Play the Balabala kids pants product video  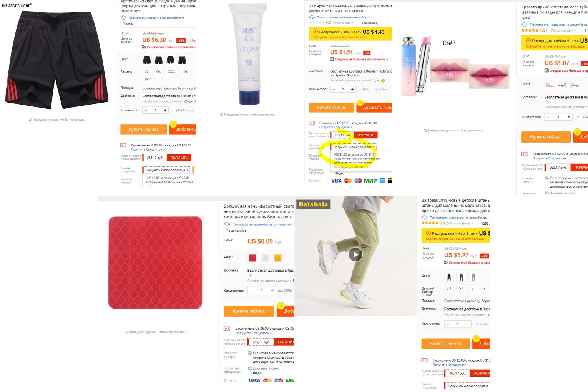(x=355, y=254)
